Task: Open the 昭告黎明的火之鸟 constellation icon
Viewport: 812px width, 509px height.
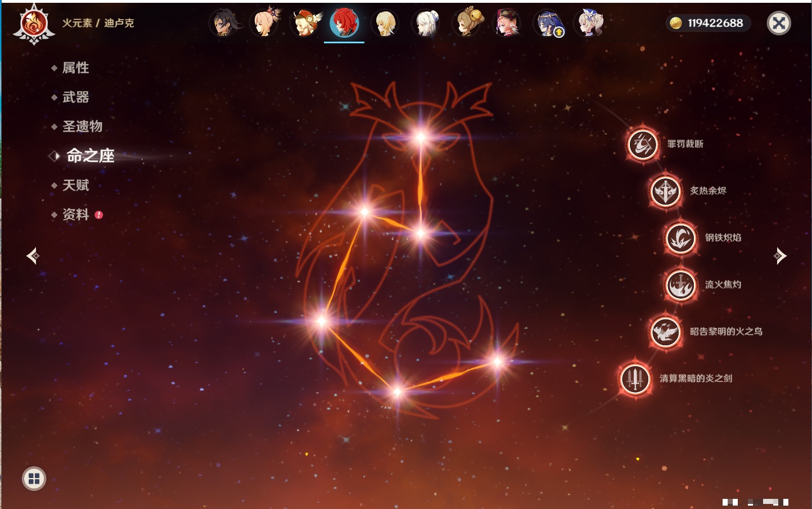Action: 666,332
